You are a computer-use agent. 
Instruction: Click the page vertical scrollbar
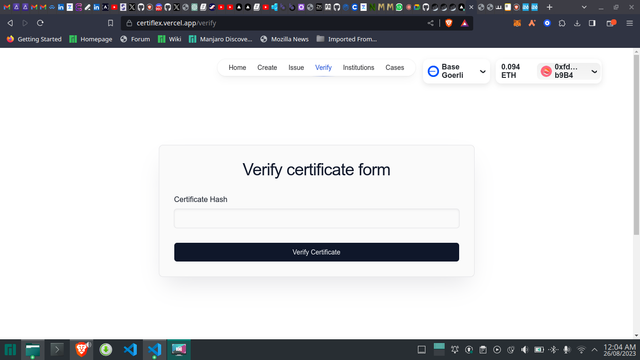coord(636,145)
